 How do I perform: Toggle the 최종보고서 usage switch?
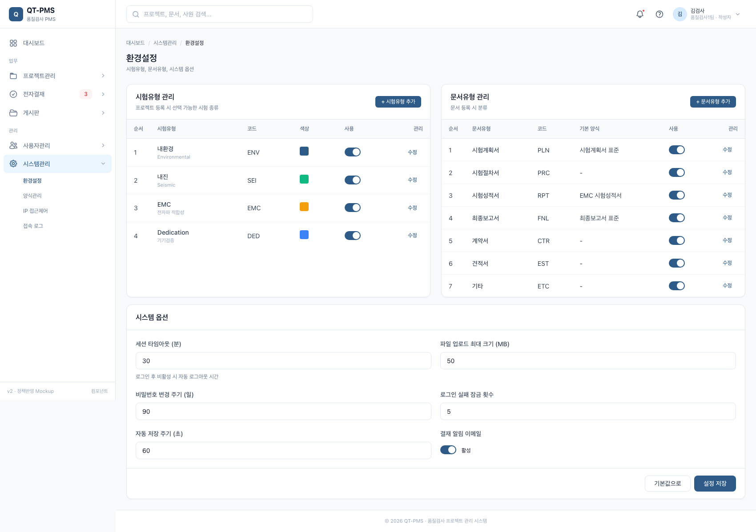[x=677, y=218]
